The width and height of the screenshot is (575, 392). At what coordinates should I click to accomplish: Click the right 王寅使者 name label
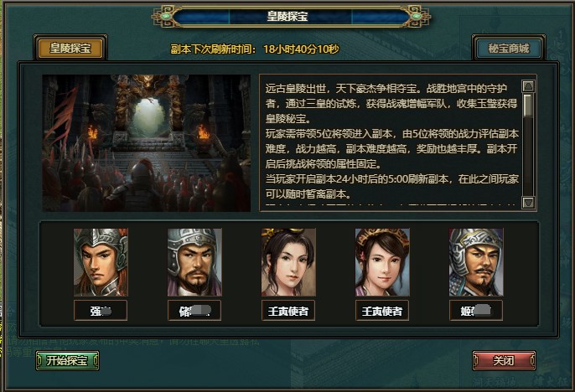tap(382, 311)
